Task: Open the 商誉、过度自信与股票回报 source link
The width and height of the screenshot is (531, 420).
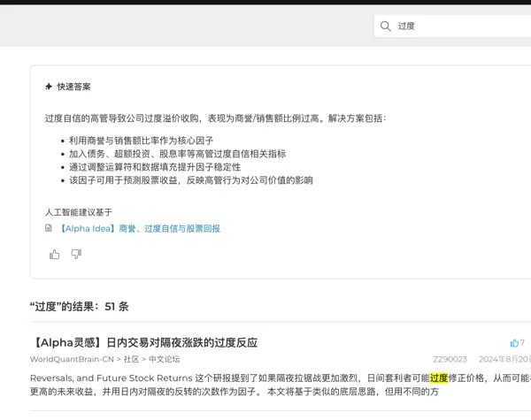Action: click(139, 228)
